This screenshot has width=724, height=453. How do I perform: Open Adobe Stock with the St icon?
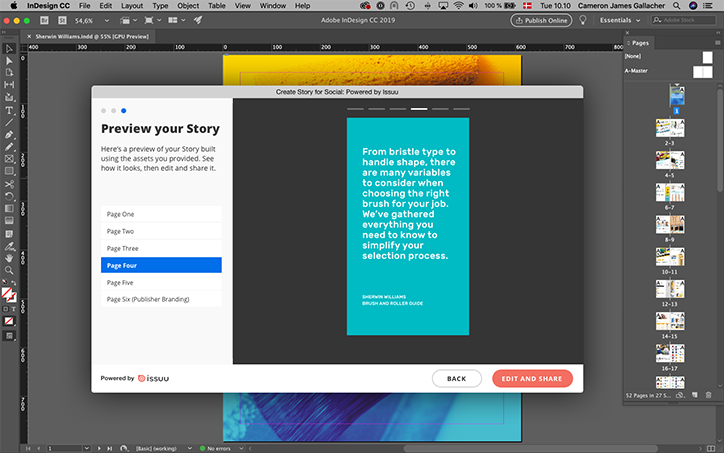(62, 20)
